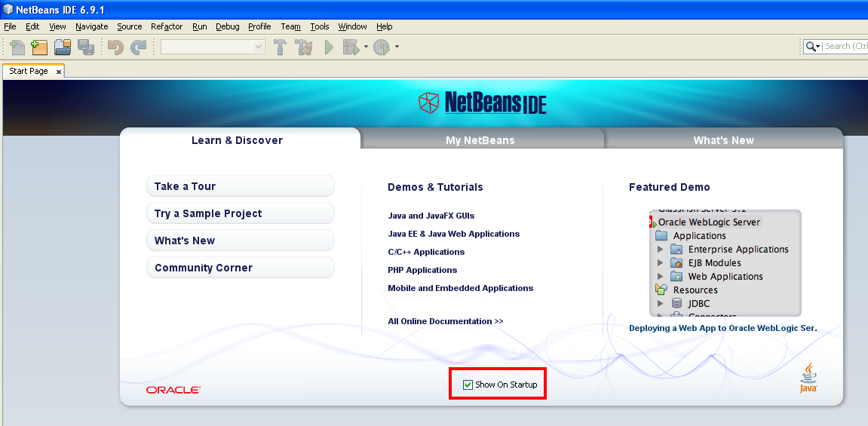Open Java EE & Java Web Applications link

(x=454, y=234)
